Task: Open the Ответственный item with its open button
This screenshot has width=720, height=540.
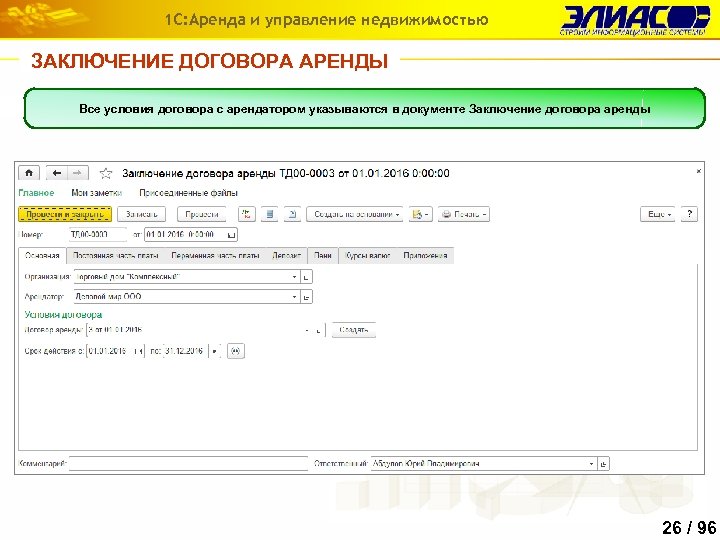Action: tap(603, 464)
